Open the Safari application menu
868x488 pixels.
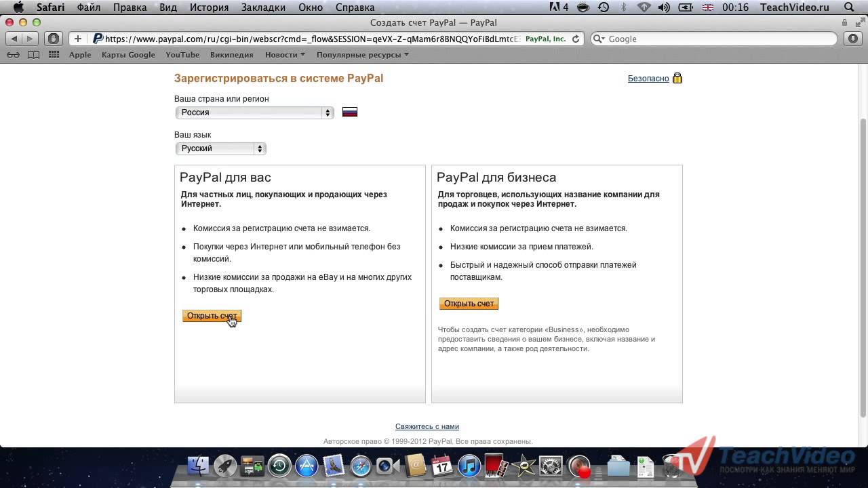point(50,7)
